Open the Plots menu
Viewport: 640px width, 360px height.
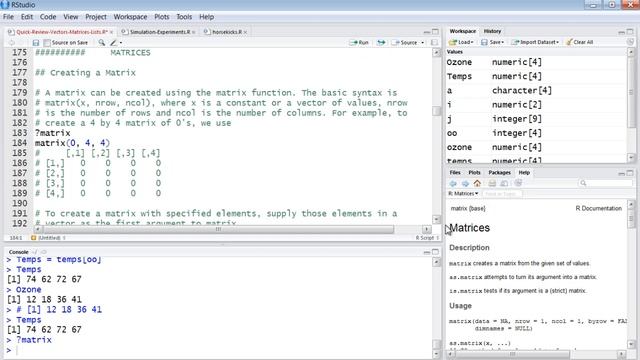[162, 17]
